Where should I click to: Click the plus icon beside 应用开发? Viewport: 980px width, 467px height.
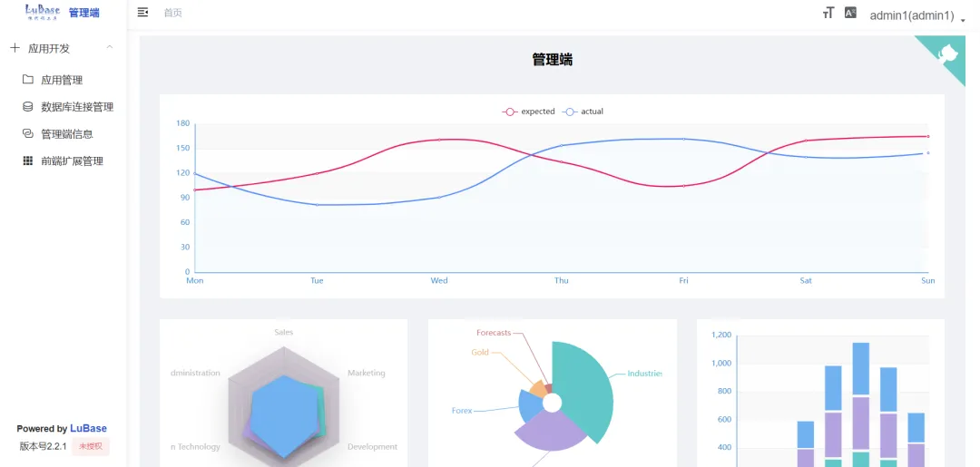click(x=15, y=48)
